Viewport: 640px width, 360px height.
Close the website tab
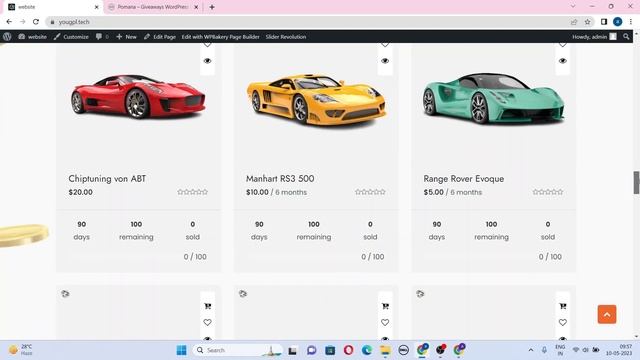point(96,7)
